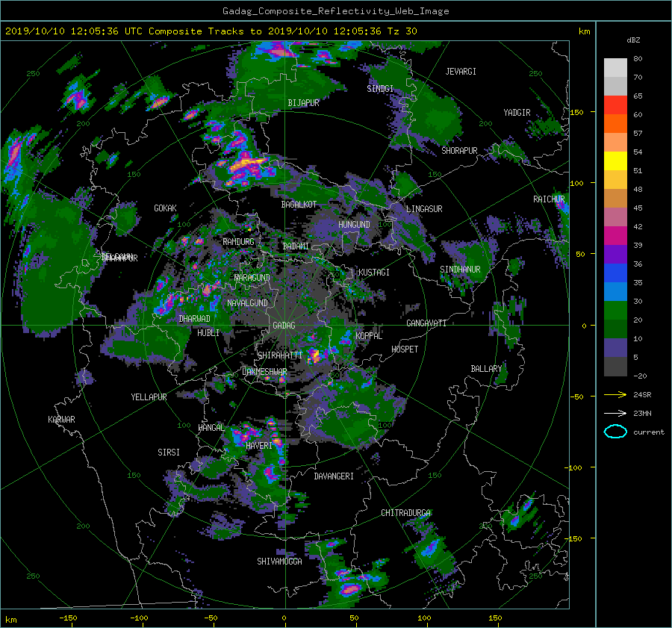672x628 pixels.
Task: Click the KUSTAGI city label
Action: (x=374, y=273)
